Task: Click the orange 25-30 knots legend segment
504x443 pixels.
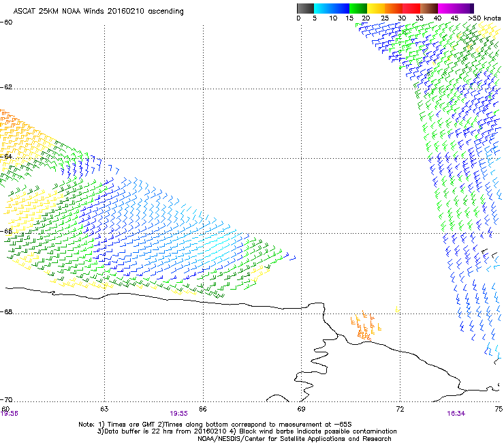Action: coord(394,8)
